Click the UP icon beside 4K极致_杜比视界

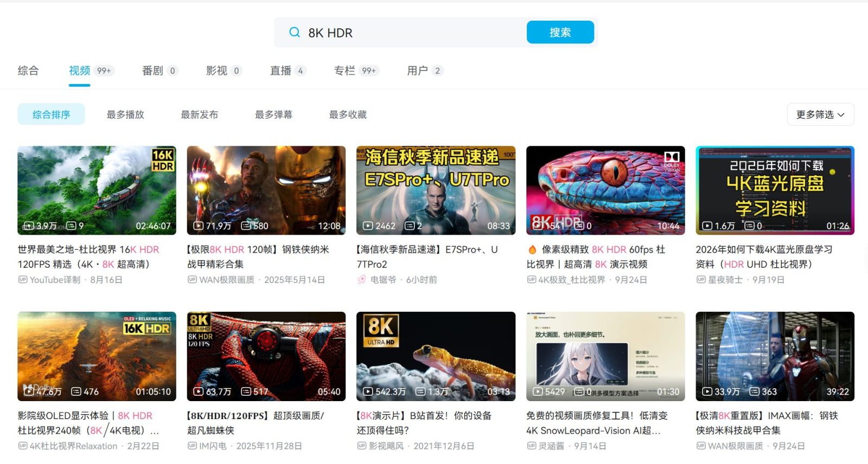click(531, 280)
